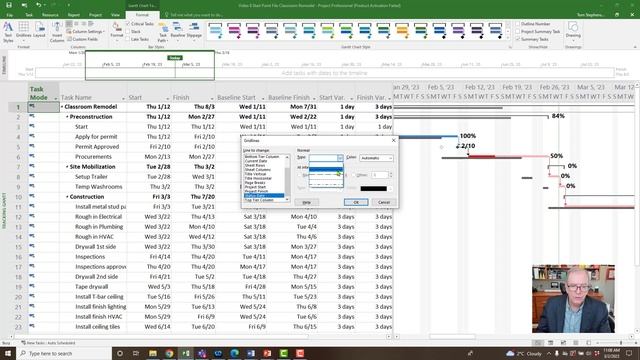Switch to the Resource ribbon tab
The image size is (640, 360).
tap(50, 15)
